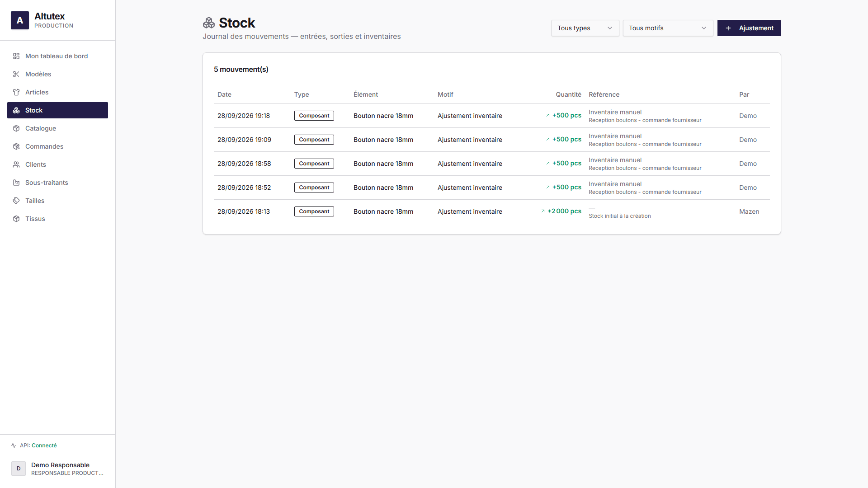The width and height of the screenshot is (868, 488).
Task: Click the factory icon beside Sous-traitants
Action: (x=16, y=183)
